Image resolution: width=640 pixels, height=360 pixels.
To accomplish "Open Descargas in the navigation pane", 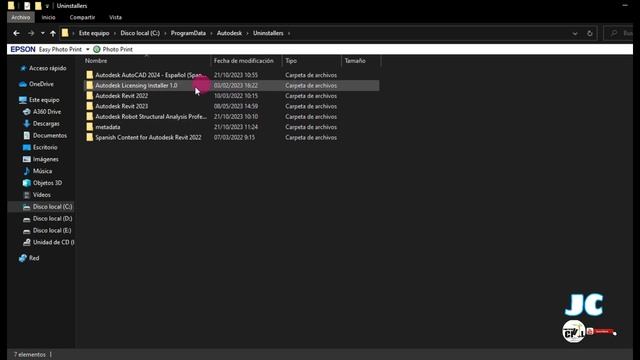I will pos(46,123).
